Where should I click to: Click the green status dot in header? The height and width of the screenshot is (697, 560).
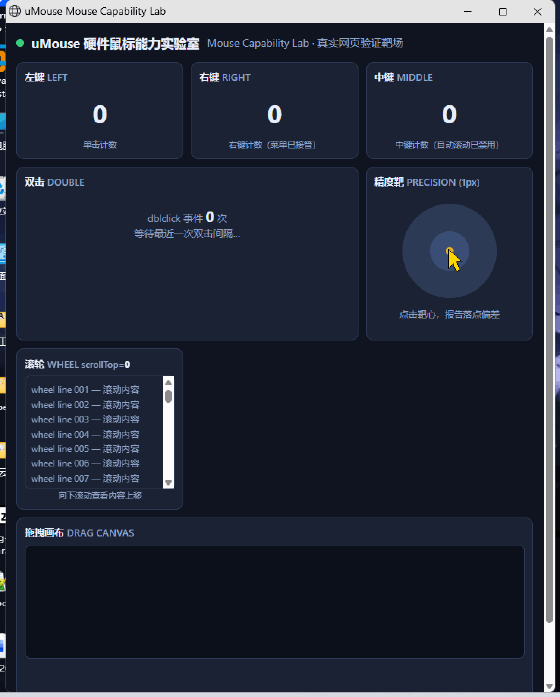[20, 43]
